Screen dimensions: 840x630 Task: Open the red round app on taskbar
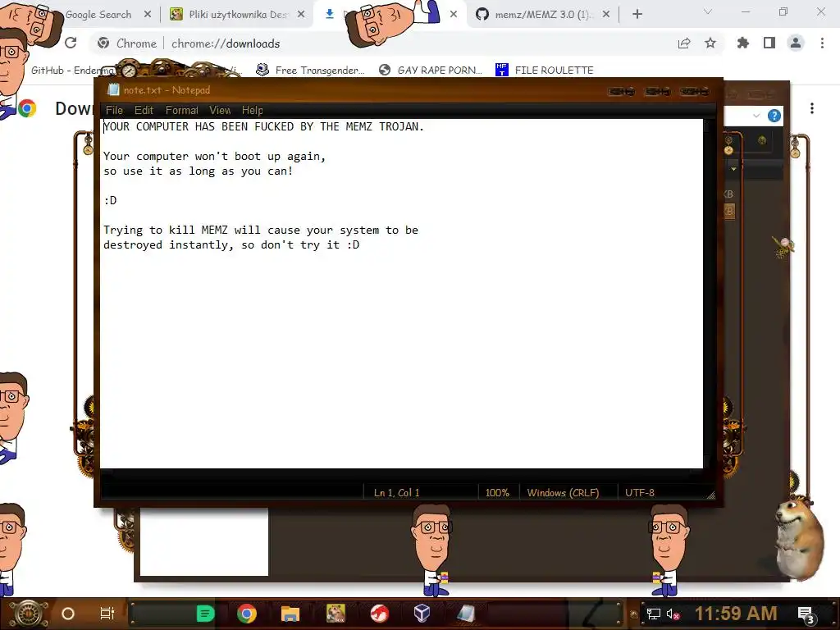pyautogui.click(x=379, y=614)
